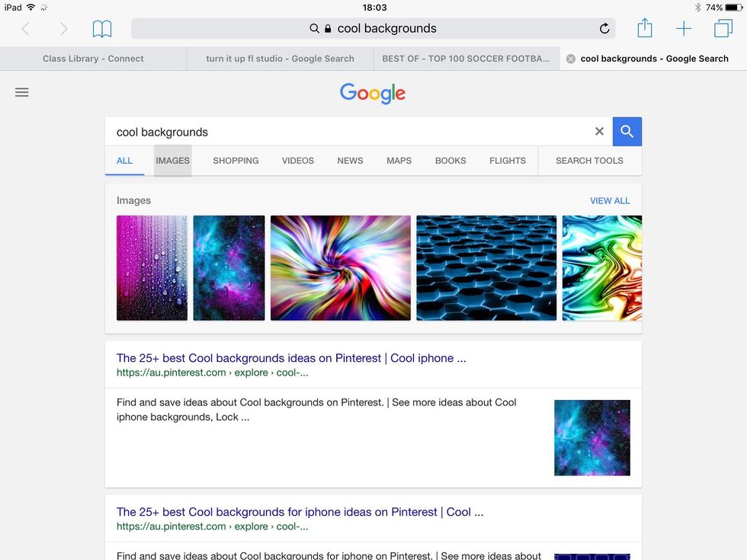Screen dimensions: 747x560
Task: Add a new tab with the plus icon
Action: point(684,29)
